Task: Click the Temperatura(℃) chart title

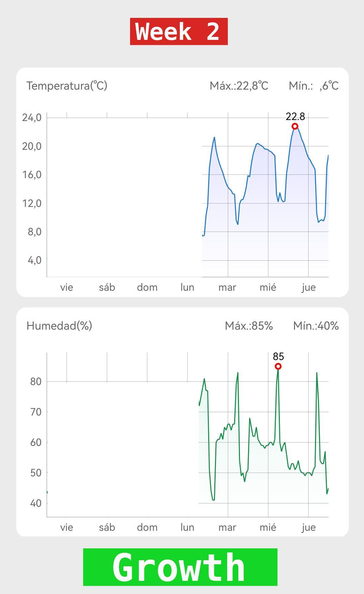Action: point(67,86)
